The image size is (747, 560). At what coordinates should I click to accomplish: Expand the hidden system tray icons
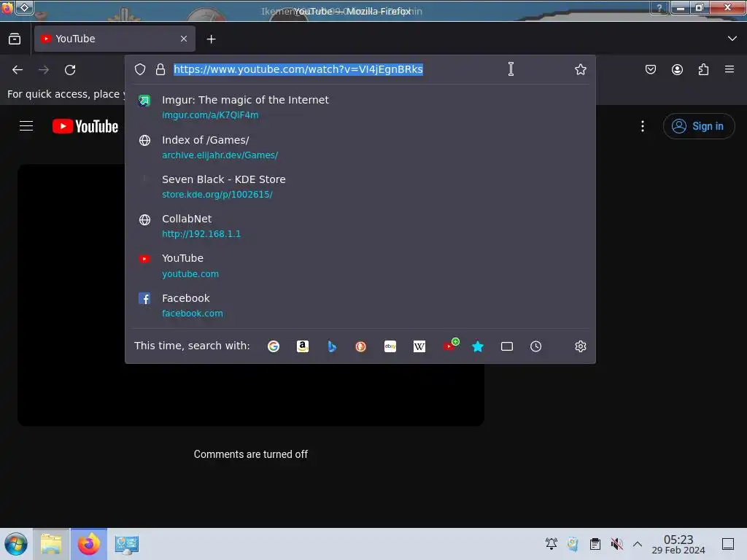click(x=638, y=544)
